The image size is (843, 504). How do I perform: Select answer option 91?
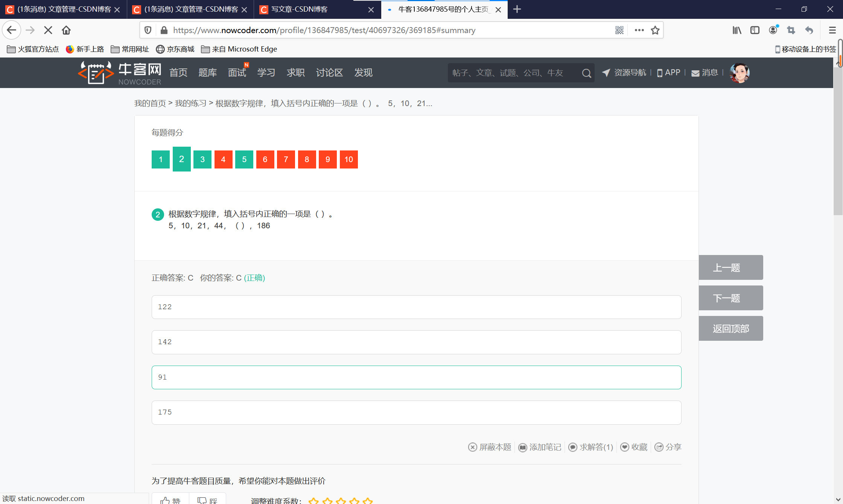pos(417,377)
